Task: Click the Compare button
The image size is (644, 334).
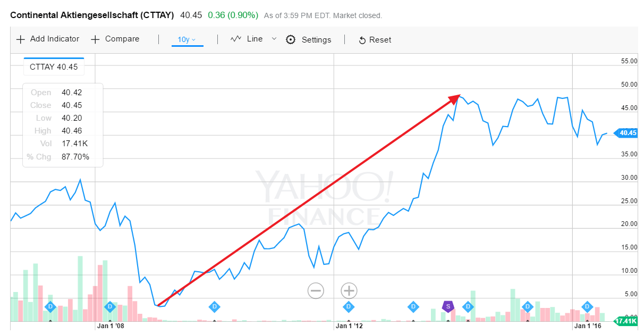Action: pyautogui.click(x=115, y=39)
